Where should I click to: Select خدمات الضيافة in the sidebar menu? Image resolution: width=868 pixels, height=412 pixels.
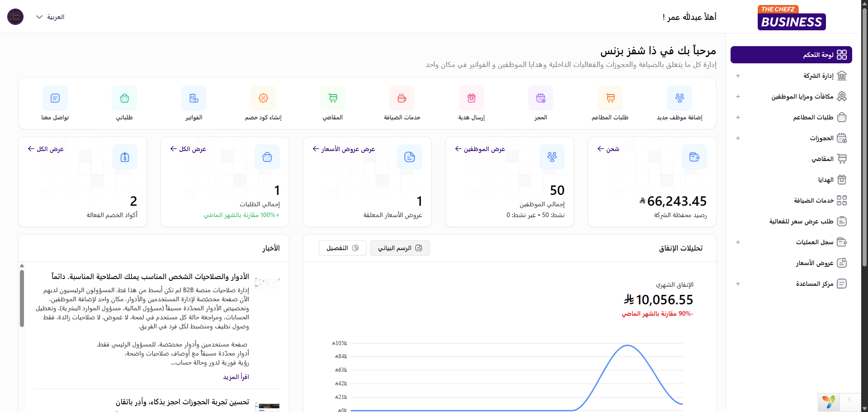pos(791,200)
